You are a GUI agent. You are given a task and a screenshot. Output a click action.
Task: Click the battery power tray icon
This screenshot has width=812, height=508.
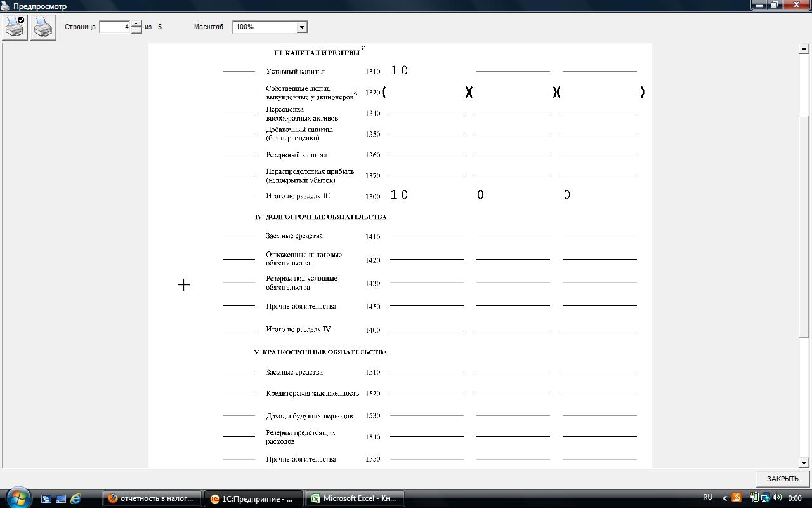[754, 498]
